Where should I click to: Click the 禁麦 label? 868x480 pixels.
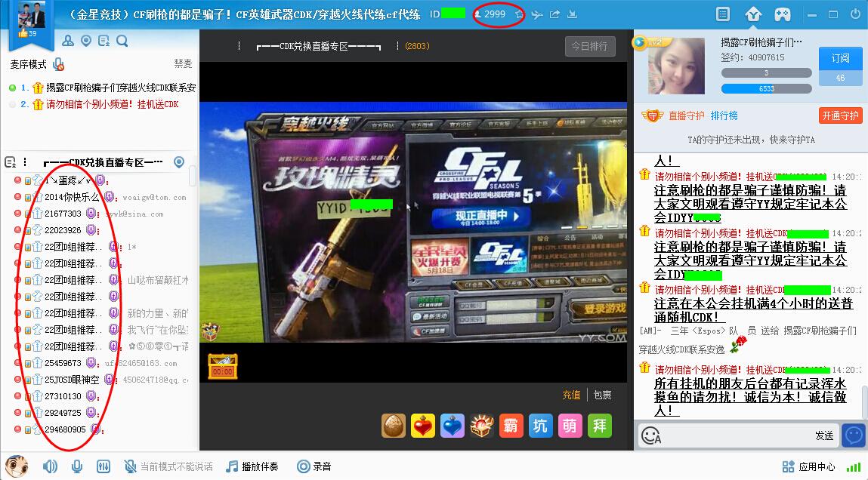tap(184, 64)
